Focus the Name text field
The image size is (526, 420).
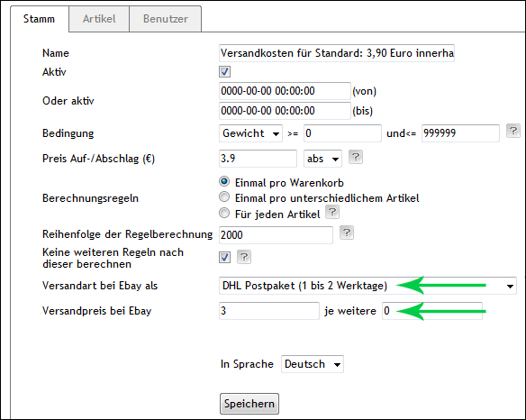(x=337, y=53)
